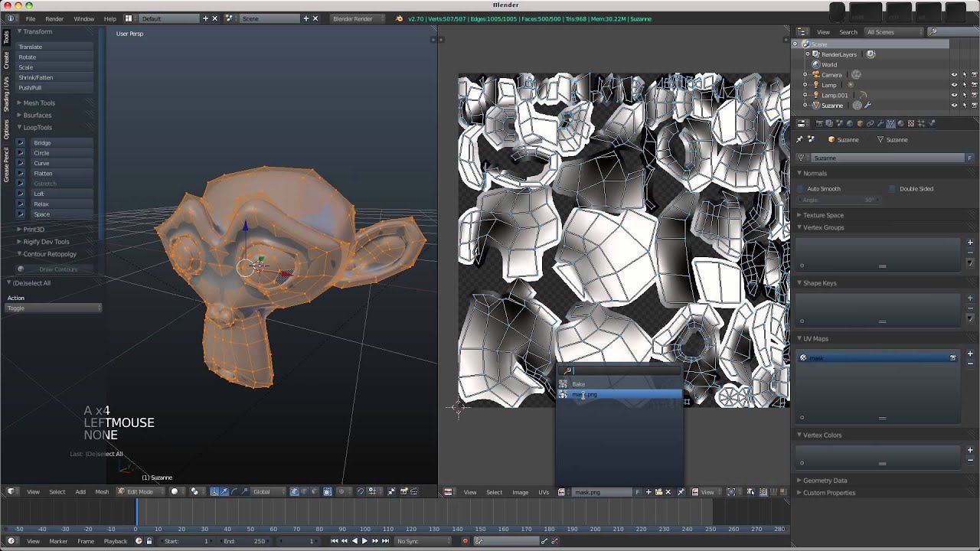The image size is (980, 551).
Task: Open the UVs menu in image editor
Action: pos(544,492)
